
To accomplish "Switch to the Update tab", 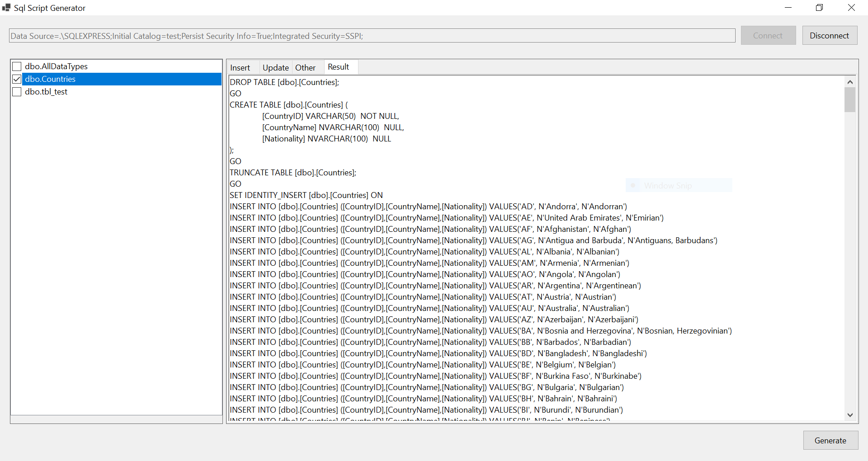I will click(x=275, y=67).
